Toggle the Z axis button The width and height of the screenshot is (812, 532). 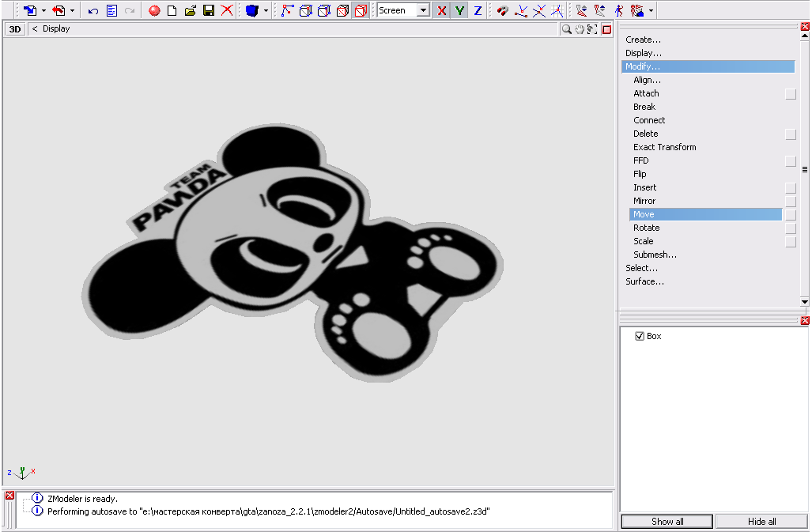click(478, 10)
